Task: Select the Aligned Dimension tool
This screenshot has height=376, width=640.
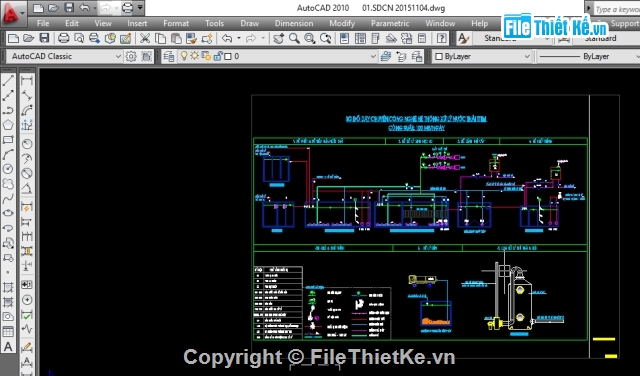Action: point(27,96)
